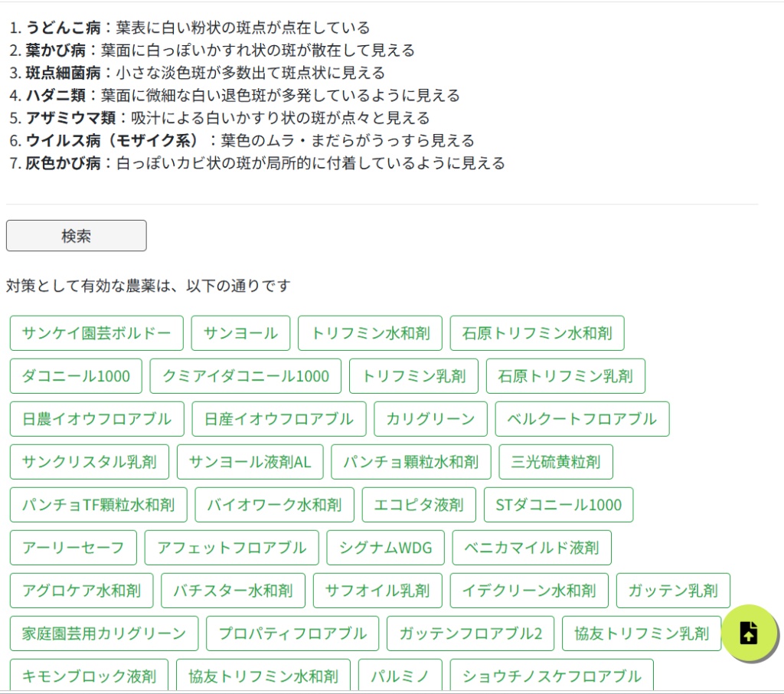Click 日農イオウフロアブル tag

coord(97,419)
